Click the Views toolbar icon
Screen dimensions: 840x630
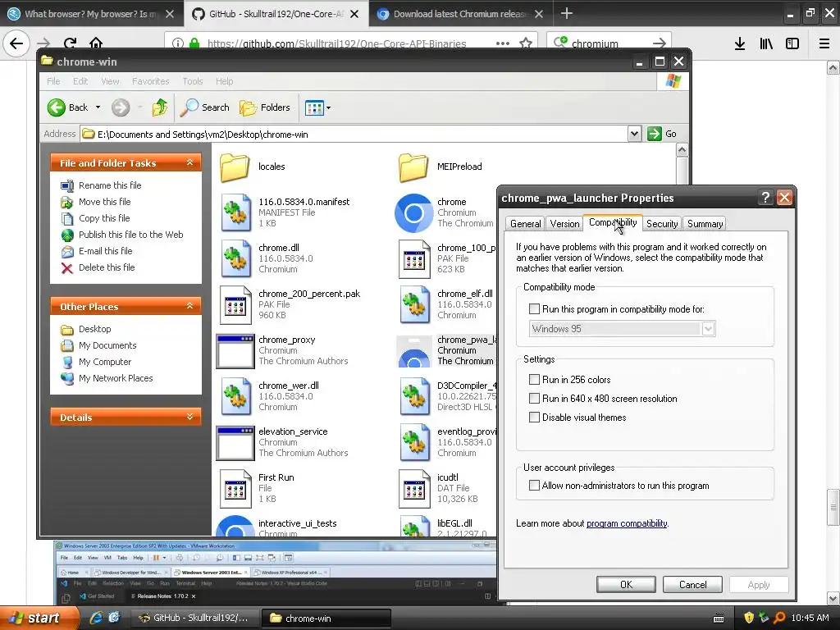pyautogui.click(x=314, y=107)
